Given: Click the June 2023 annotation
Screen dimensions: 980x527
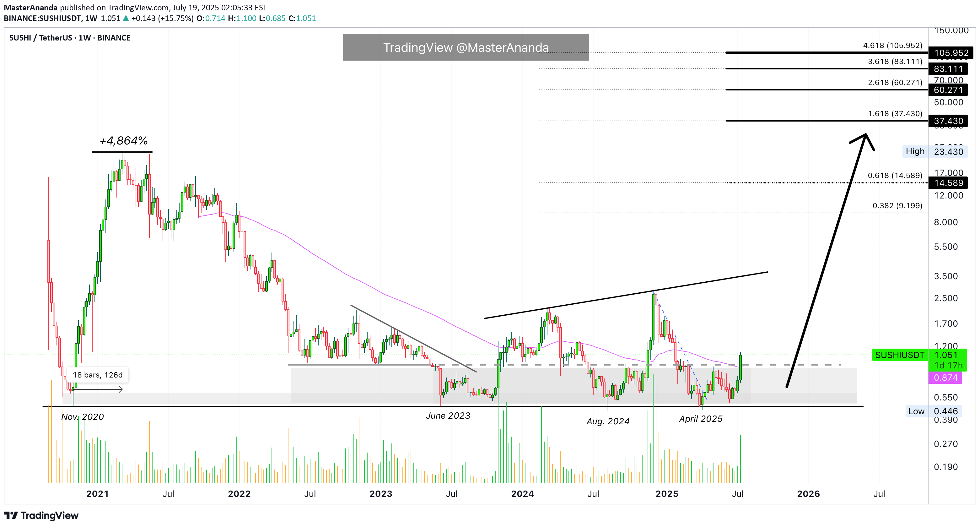Looking at the screenshot, I should click(448, 416).
